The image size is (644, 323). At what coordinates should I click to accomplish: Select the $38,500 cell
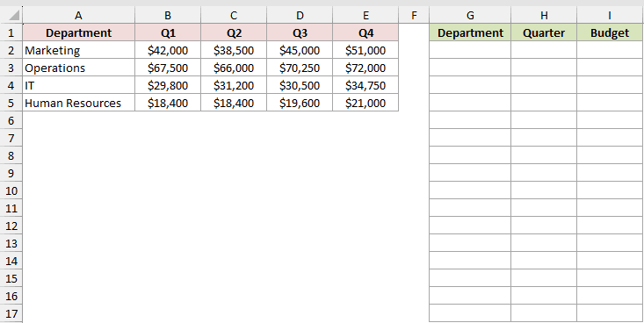(234, 50)
